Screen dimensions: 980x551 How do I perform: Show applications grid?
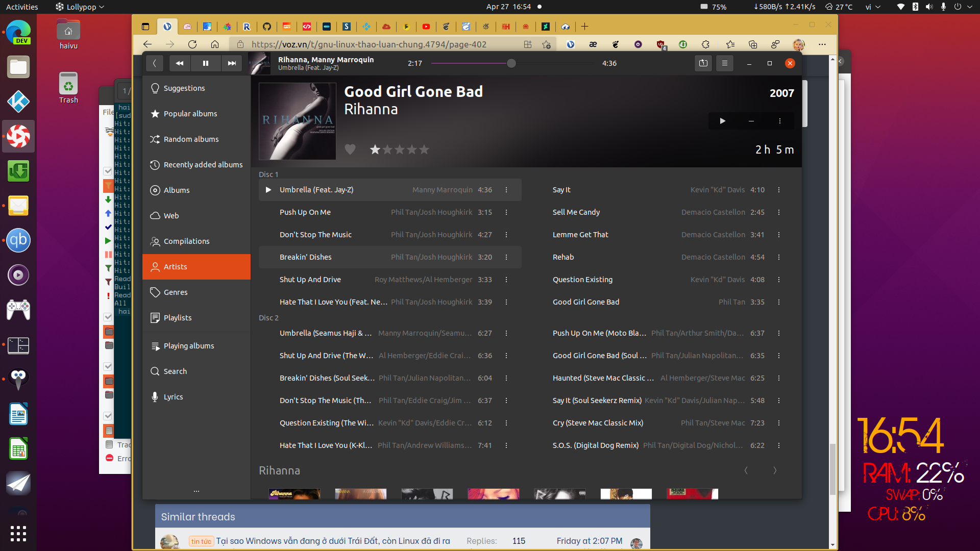coord(18,533)
